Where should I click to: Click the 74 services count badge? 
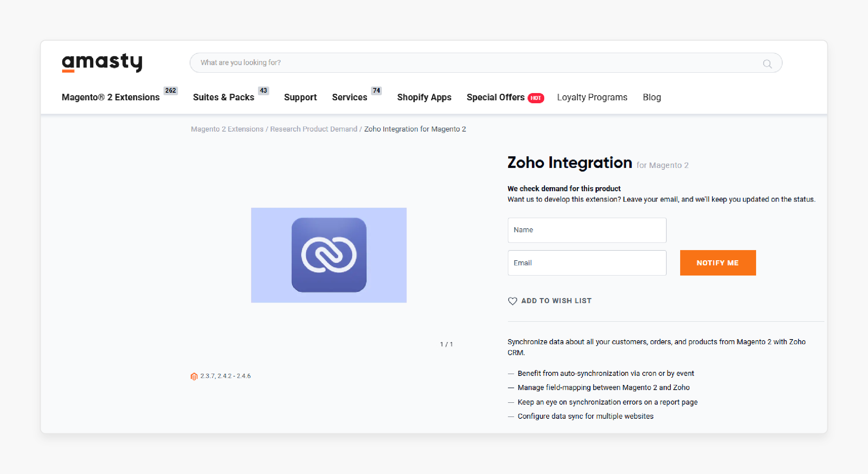[376, 91]
